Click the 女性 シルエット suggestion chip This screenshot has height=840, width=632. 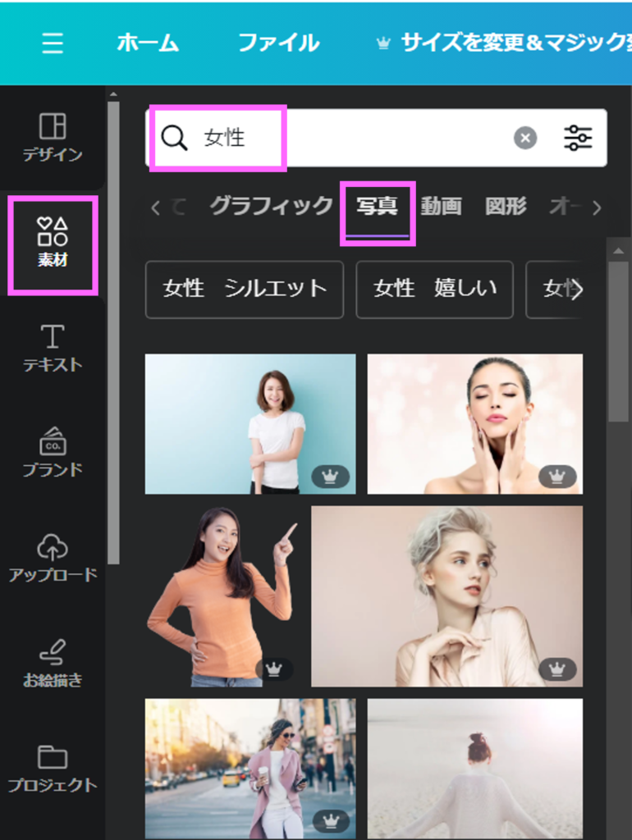tap(244, 290)
